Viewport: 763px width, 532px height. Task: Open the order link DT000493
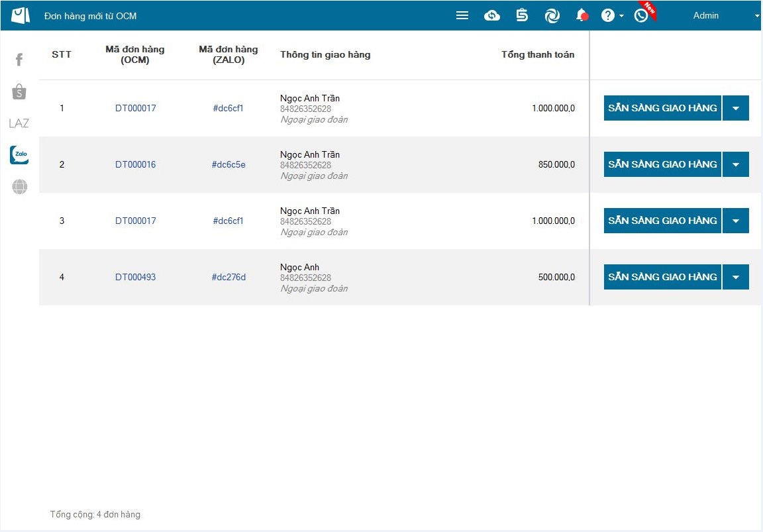136,277
